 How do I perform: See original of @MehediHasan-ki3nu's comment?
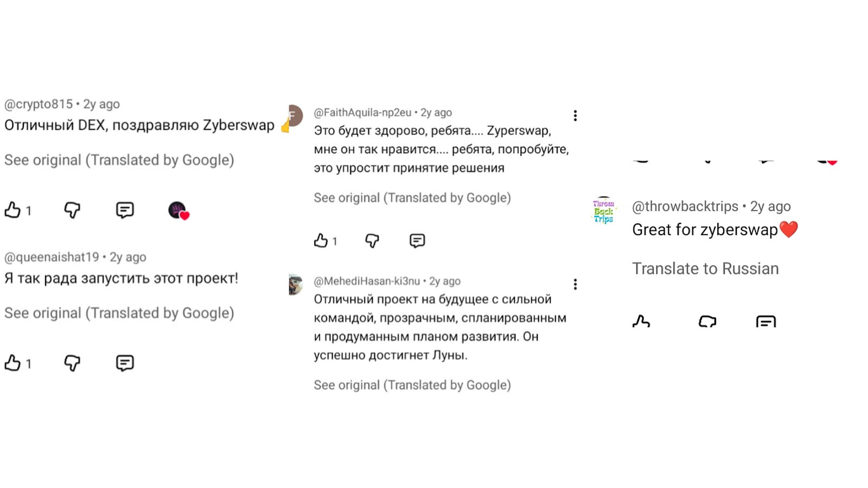tap(412, 385)
